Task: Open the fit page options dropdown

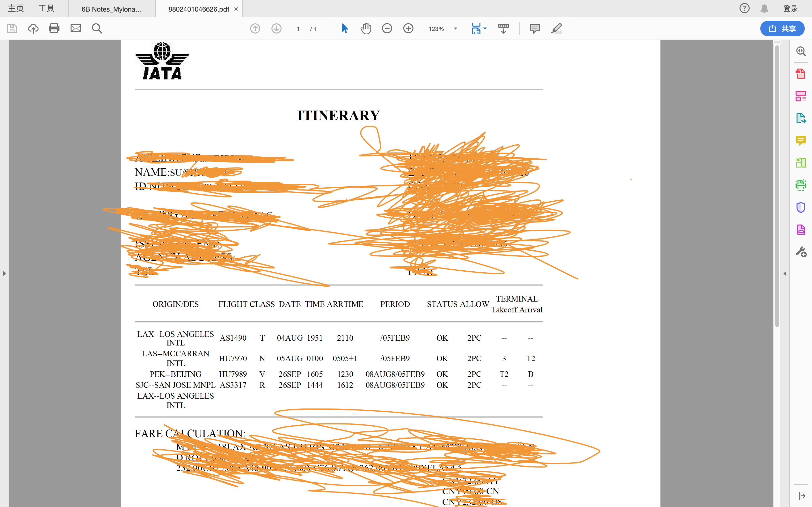Action: pos(485,29)
